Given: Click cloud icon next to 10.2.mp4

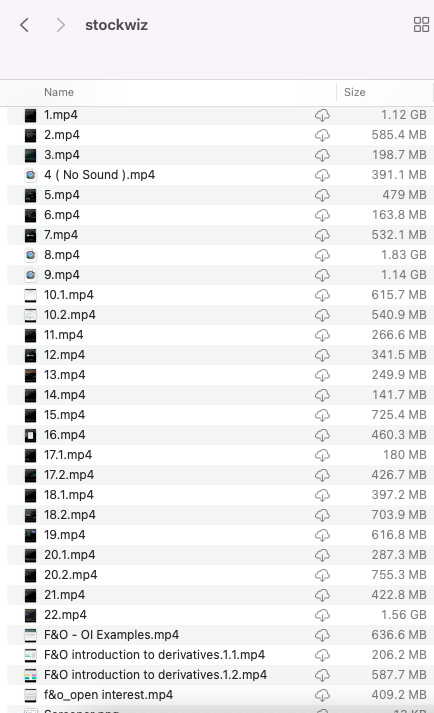Looking at the screenshot, I should [322, 315].
